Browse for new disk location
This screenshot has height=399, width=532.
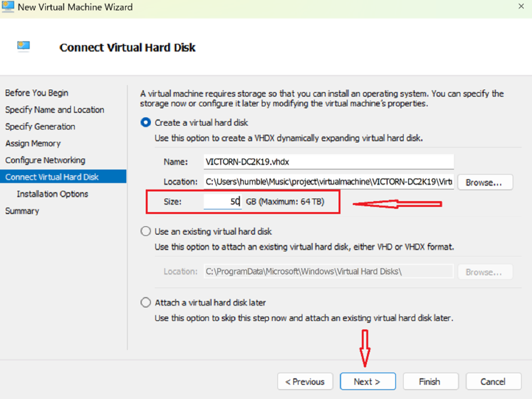coord(484,182)
